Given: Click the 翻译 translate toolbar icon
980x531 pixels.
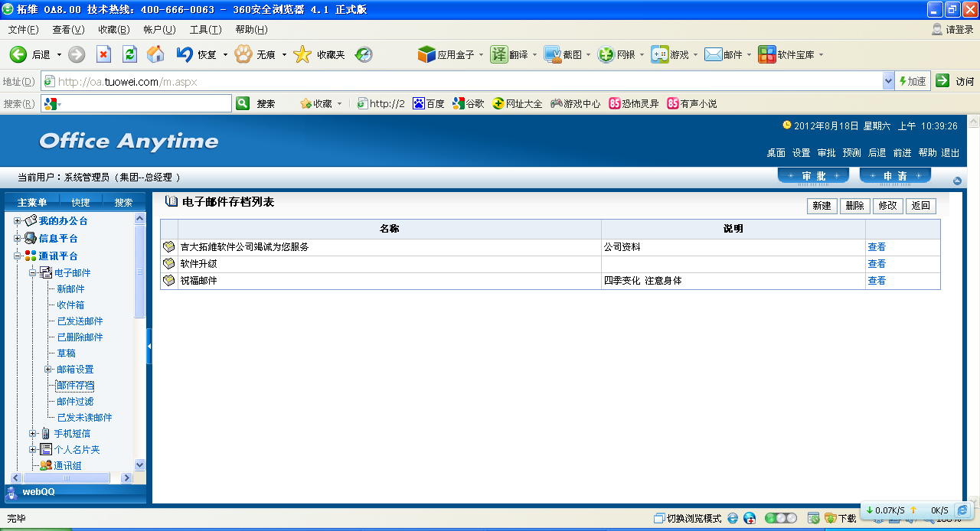Looking at the screenshot, I should click(499, 54).
